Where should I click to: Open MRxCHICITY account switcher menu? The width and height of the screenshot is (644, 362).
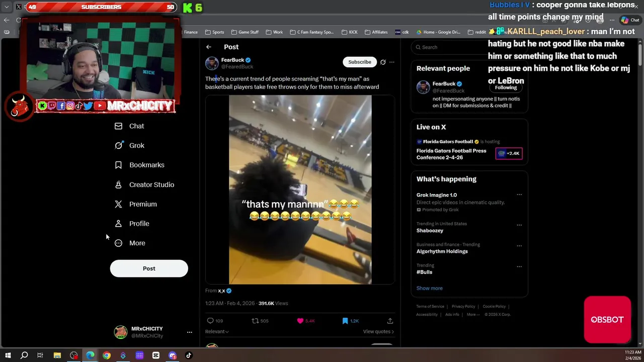click(x=153, y=332)
